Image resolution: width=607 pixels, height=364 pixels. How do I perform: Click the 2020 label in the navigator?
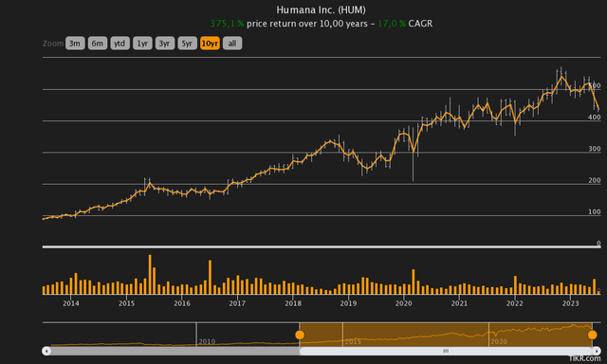[499, 341]
